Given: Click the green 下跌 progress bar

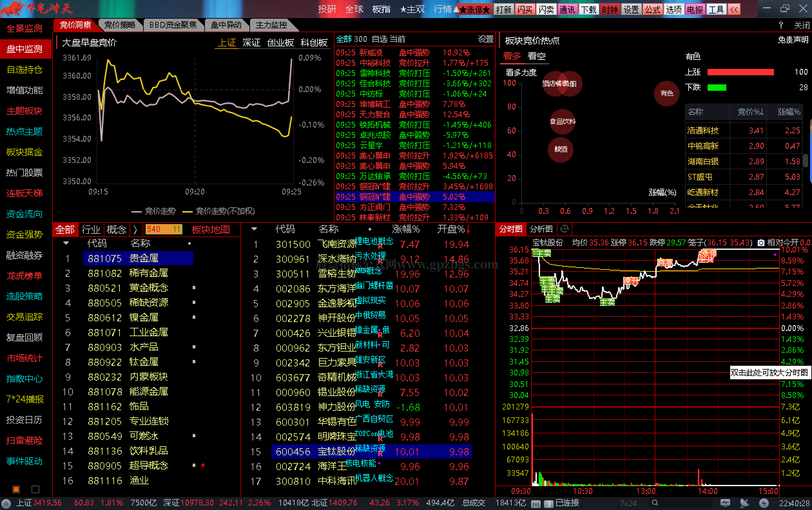Looking at the screenshot, I should pos(717,88).
